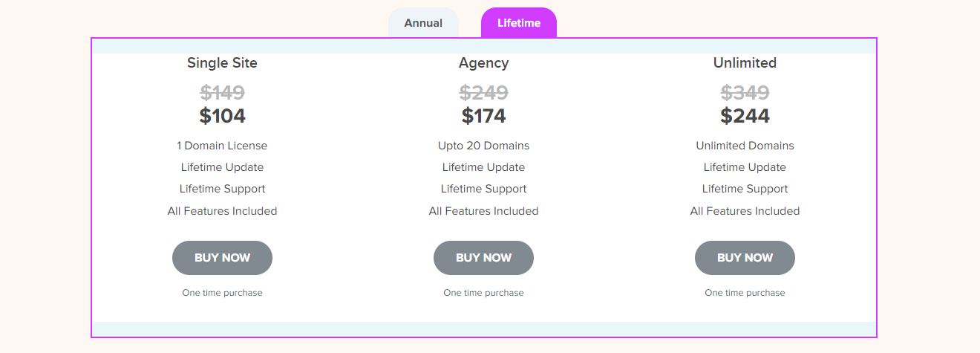Select the strikethrough $249 price

(483, 93)
